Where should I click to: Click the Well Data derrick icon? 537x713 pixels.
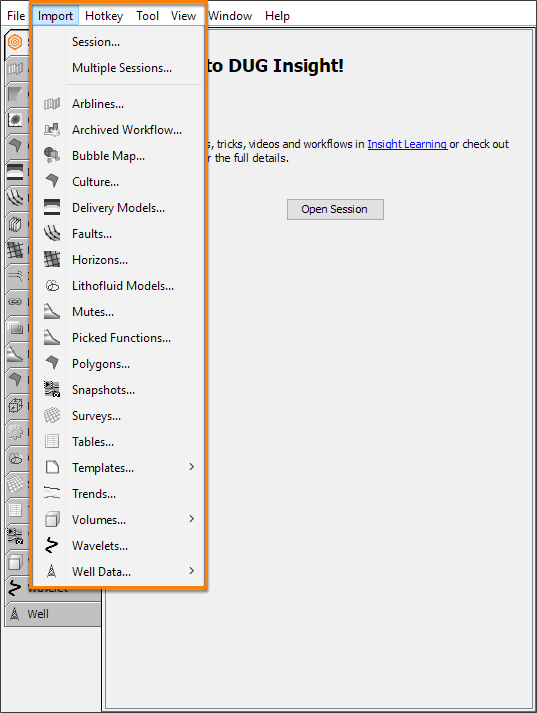click(x=52, y=571)
